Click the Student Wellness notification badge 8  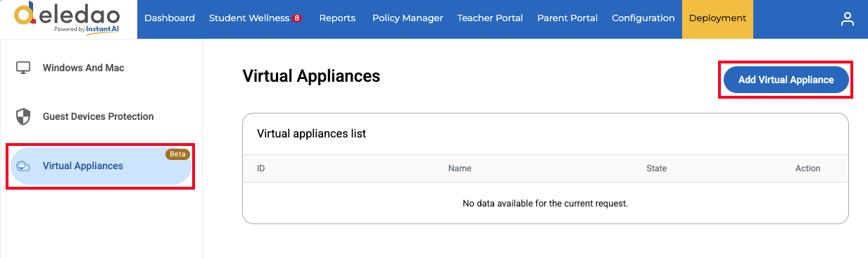pos(296,18)
